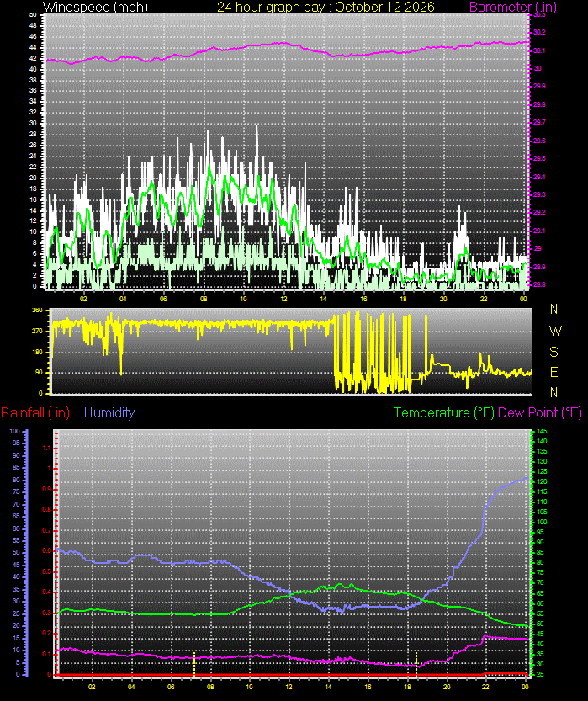Image resolution: width=588 pixels, height=701 pixels.
Task: Click the 0.9 rainfall axis value
Action: (47, 489)
